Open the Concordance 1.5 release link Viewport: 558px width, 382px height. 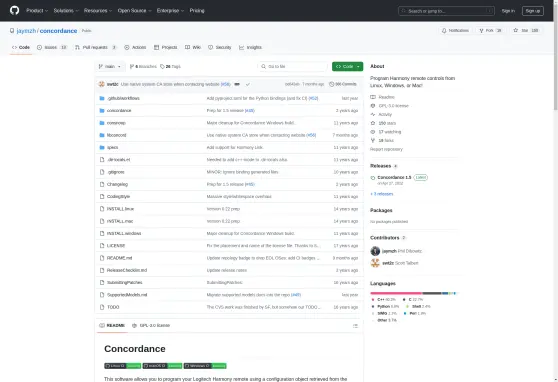pyautogui.click(x=394, y=177)
